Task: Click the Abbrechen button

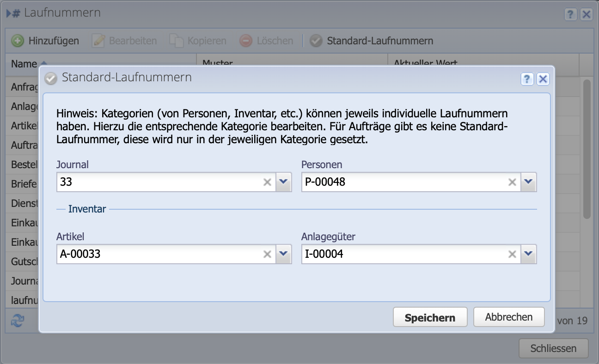Action: click(509, 317)
